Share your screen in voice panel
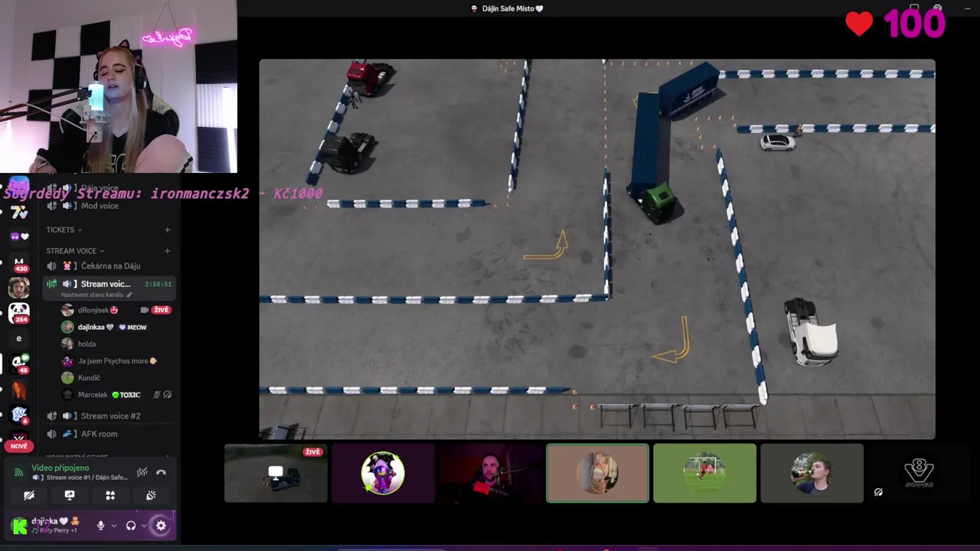Image resolution: width=980 pixels, height=551 pixels. 70,495
